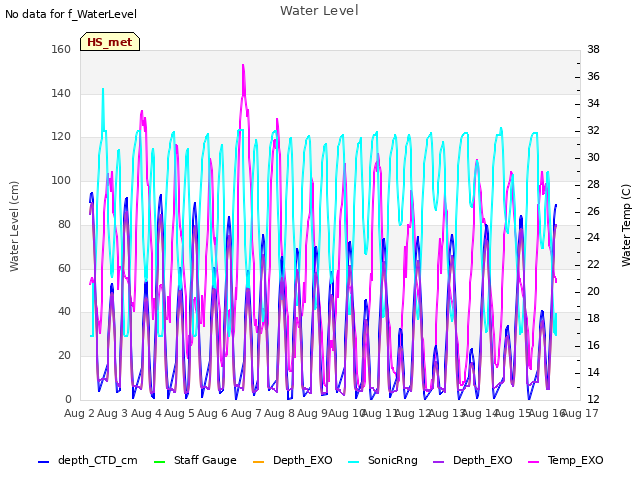640x480 pixels.
Task: Click the purple Depth_EXO legend swatch
Action: (x=438, y=462)
